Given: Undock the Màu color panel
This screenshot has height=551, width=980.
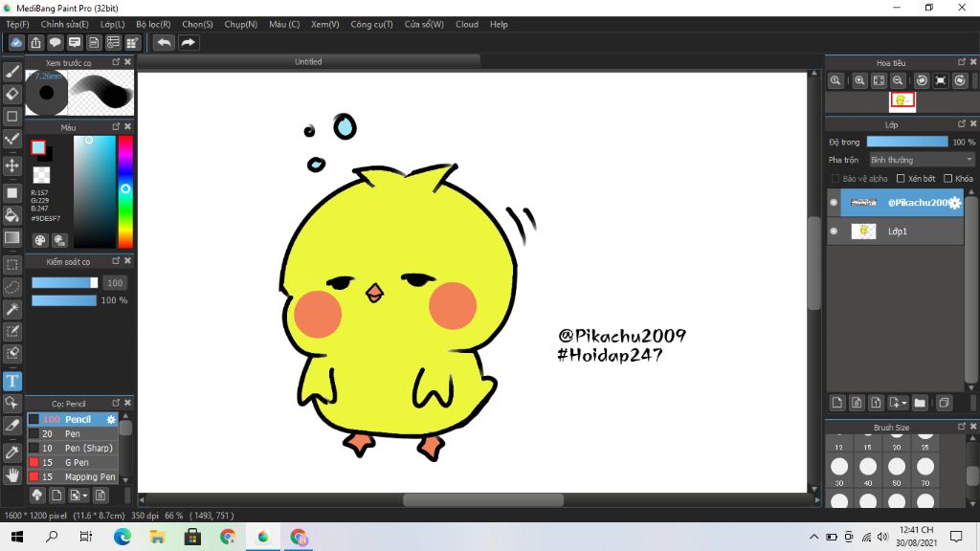Looking at the screenshot, I should [x=116, y=126].
